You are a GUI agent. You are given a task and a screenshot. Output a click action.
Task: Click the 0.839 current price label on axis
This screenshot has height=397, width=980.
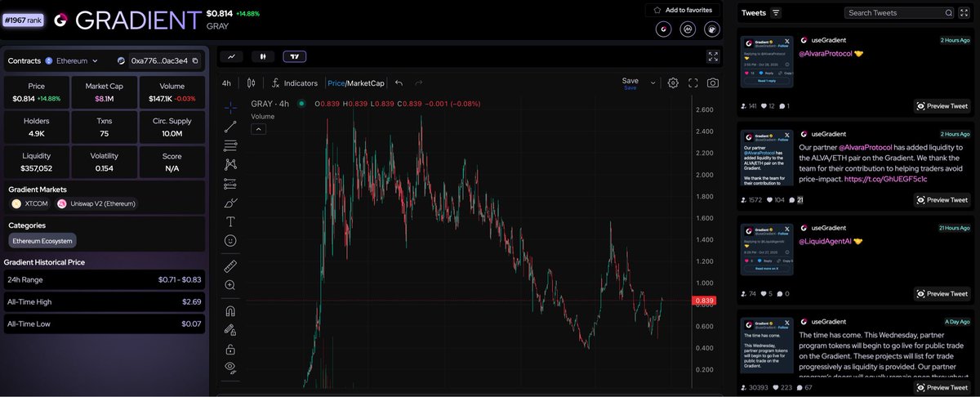[x=703, y=301]
